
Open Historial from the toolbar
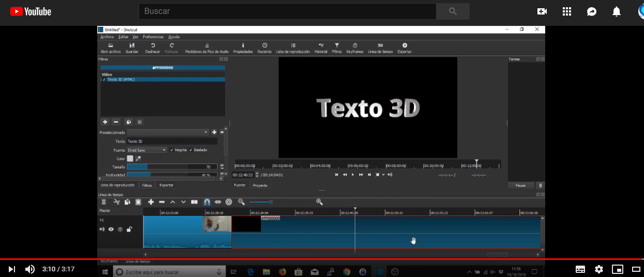click(321, 48)
